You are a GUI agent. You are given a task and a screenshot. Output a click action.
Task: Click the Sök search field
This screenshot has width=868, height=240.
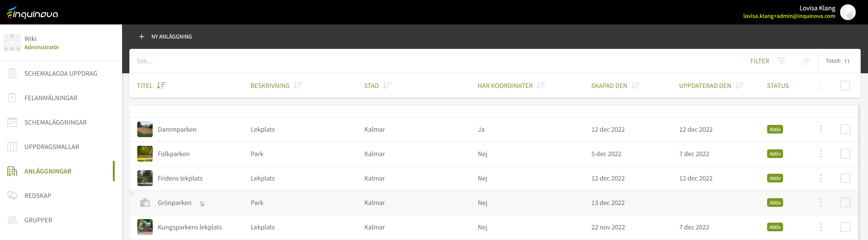(x=404, y=61)
